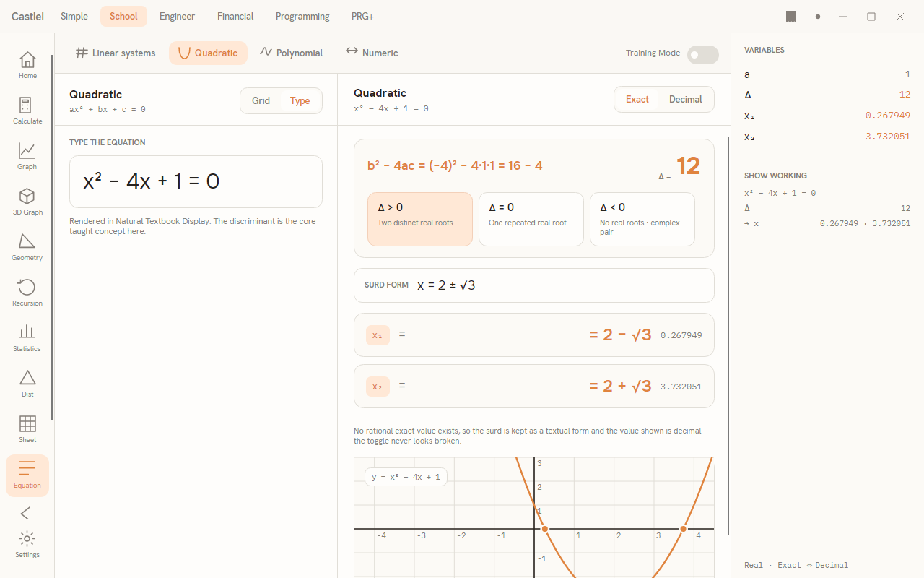The image size is (924, 578).
Task: Switch to the Financial mode tab
Action: pyautogui.click(x=235, y=16)
